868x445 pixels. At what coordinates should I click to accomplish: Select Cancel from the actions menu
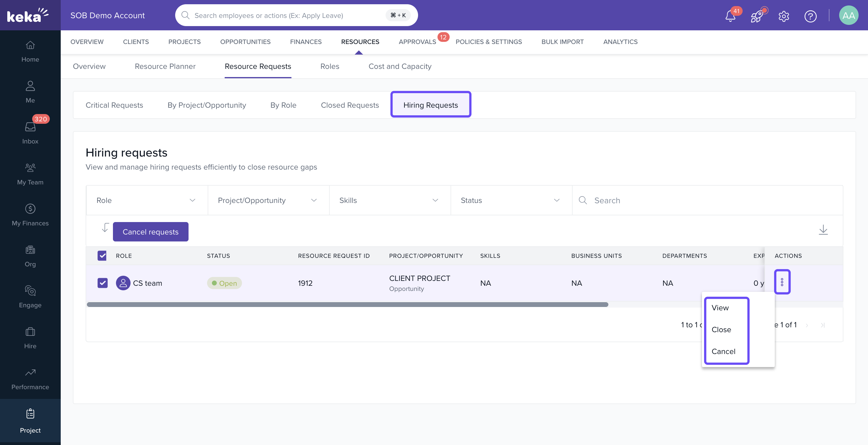coord(723,352)
